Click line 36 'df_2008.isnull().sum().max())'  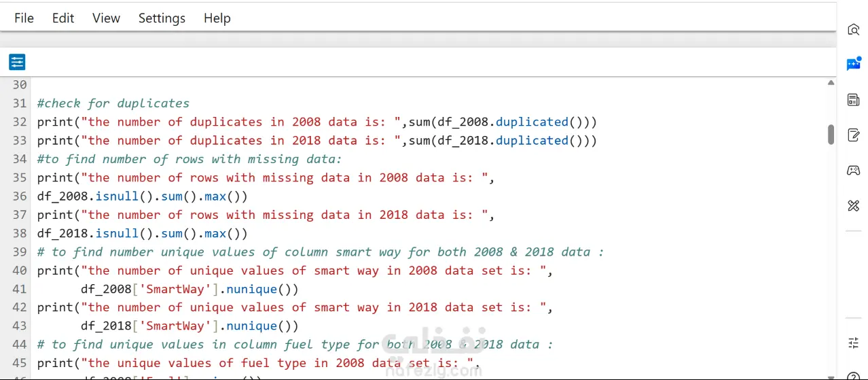tap(143, 196)
